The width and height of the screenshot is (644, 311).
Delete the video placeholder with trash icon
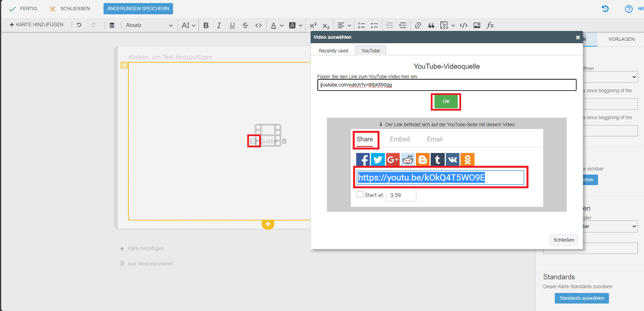tap(284, 141)
